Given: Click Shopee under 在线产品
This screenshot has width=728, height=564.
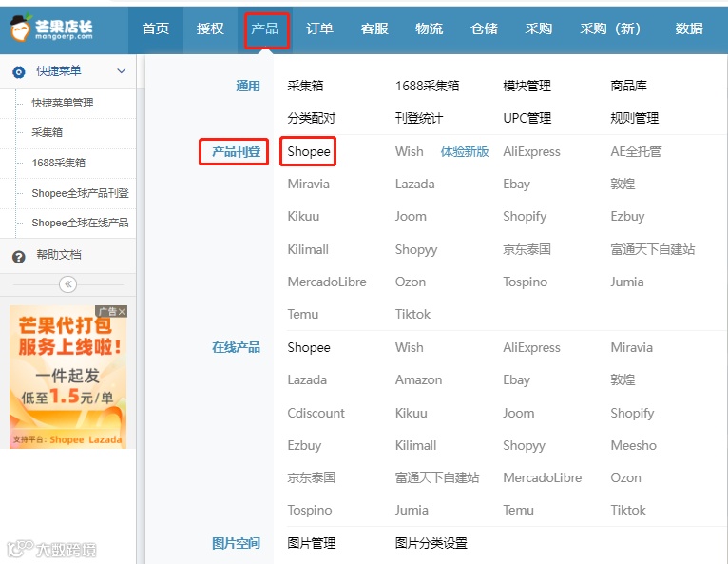Looking at the screenshot, I should click(x=309, y=347).
